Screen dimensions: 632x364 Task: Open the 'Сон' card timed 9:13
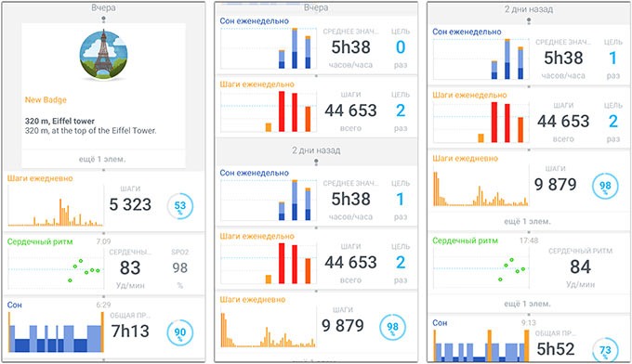[x=529, y=339]
